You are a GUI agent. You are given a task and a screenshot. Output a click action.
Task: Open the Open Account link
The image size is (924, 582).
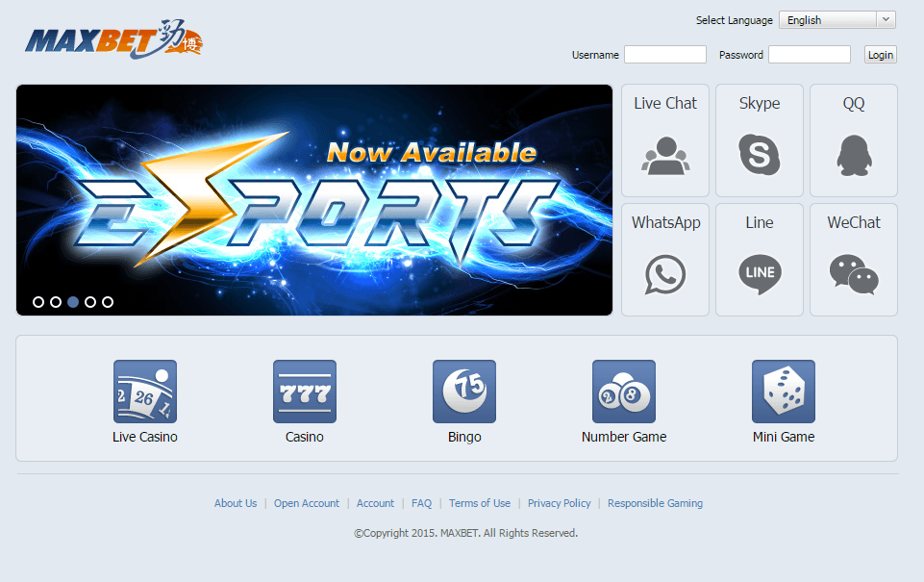click(x=307, y=503)
